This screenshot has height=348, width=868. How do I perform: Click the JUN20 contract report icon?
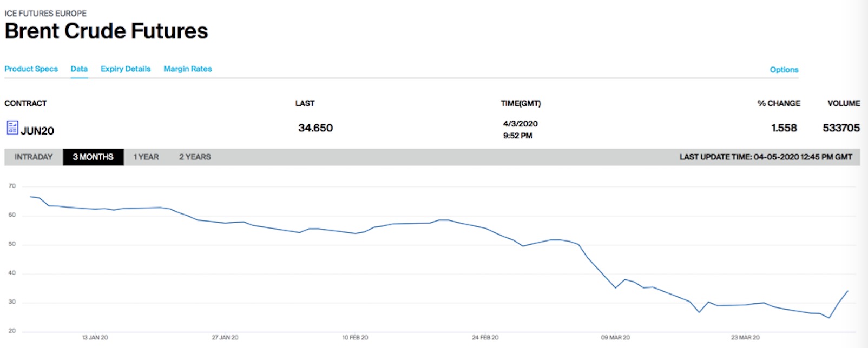[12, 128]
